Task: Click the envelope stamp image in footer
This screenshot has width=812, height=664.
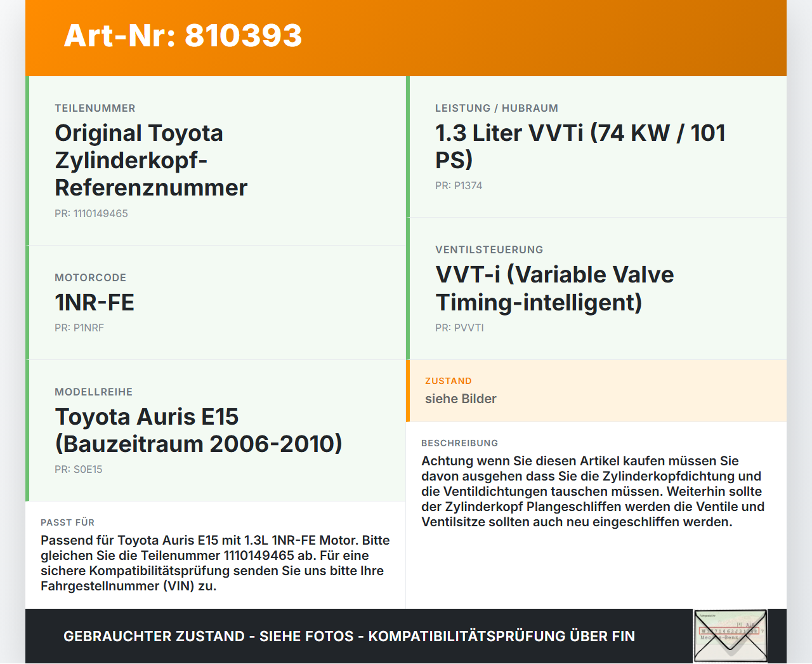Action: (730, 636)
